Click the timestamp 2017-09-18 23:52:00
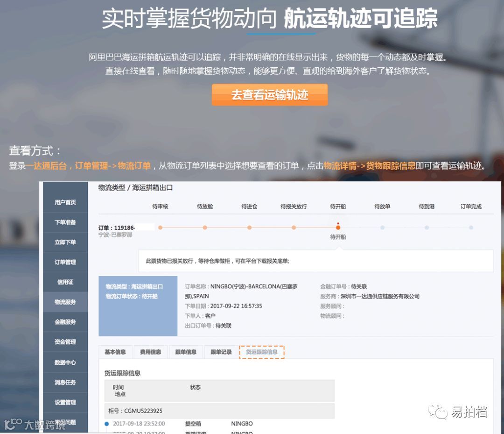Screen dimensions: 504x434 tap(139, 424)
